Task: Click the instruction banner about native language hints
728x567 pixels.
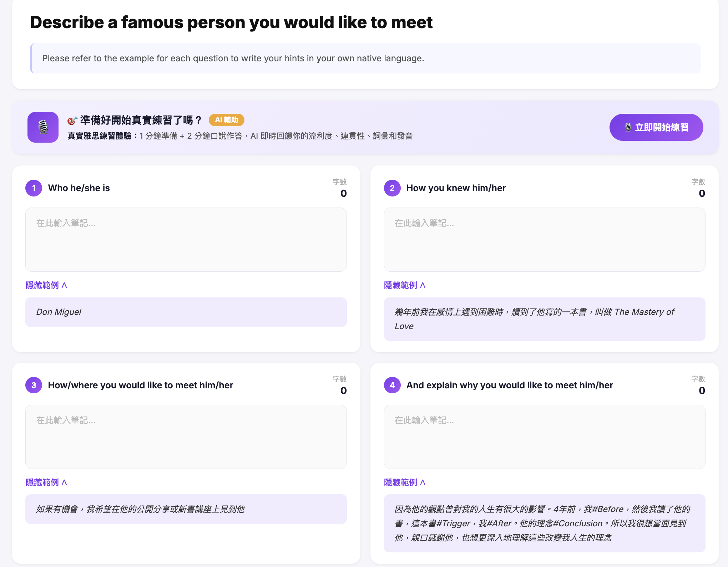Action: [365, 58]
